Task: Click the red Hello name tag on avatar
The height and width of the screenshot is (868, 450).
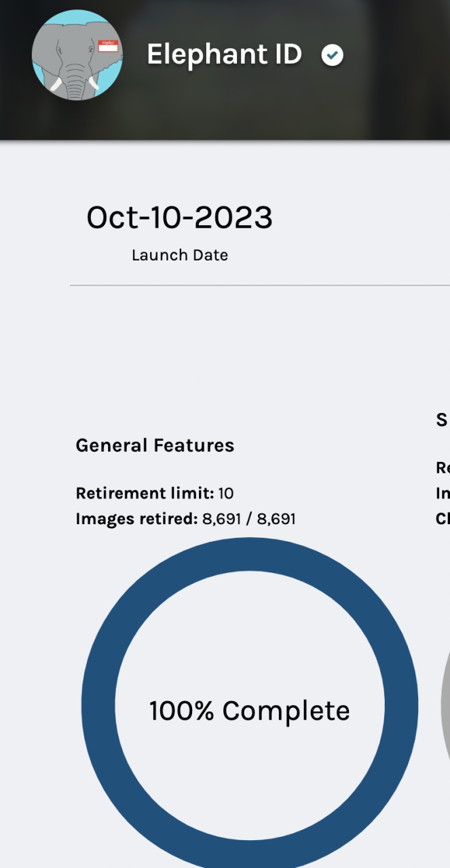Action: click(108, 46)
